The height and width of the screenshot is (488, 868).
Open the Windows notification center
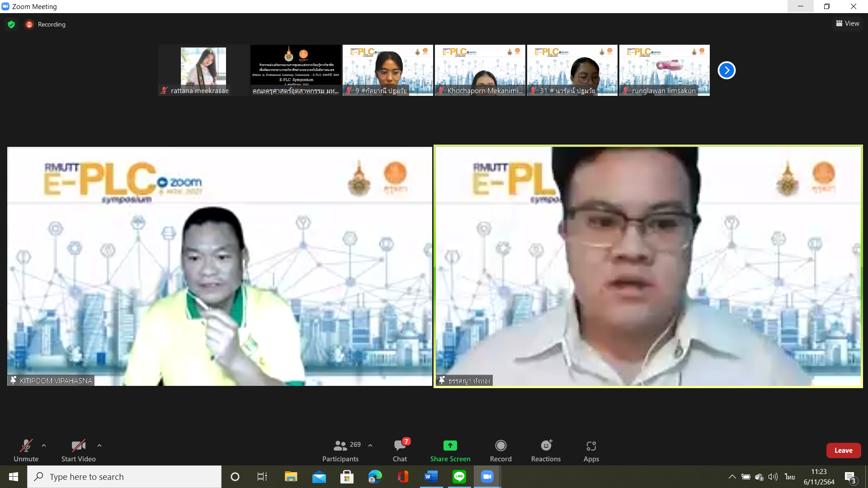tap(850, 477)
